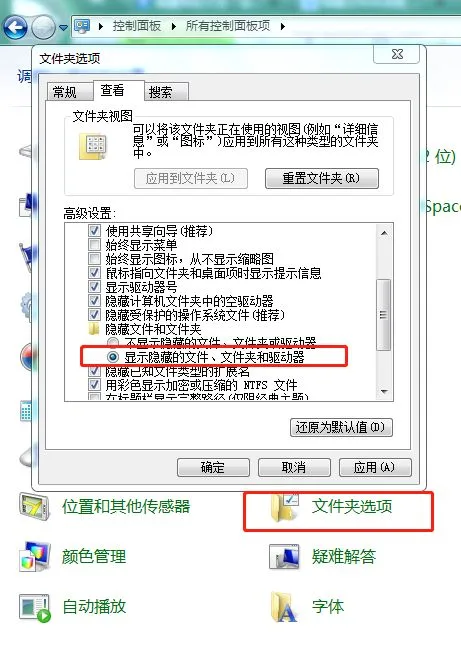The width and height of the screenshot is (461, 655).
Task: Click the recent pages dropdown arrow near forward button
Action: click(x=63, y=28)
